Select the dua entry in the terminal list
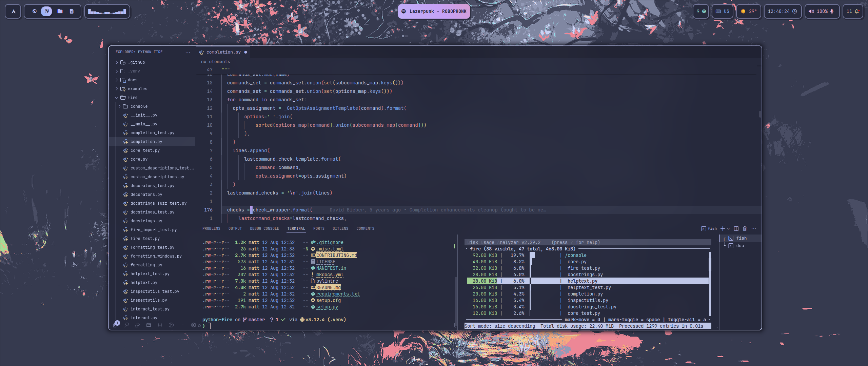Image resolution: width=868 pixels, height=366 pixels. (741, 245)
